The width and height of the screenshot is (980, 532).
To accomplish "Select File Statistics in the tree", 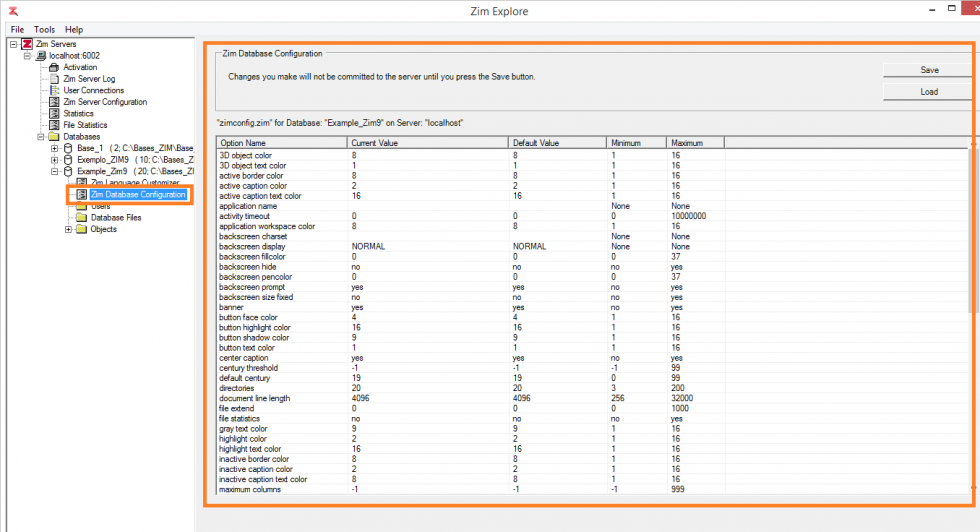I will click(85, 125).
